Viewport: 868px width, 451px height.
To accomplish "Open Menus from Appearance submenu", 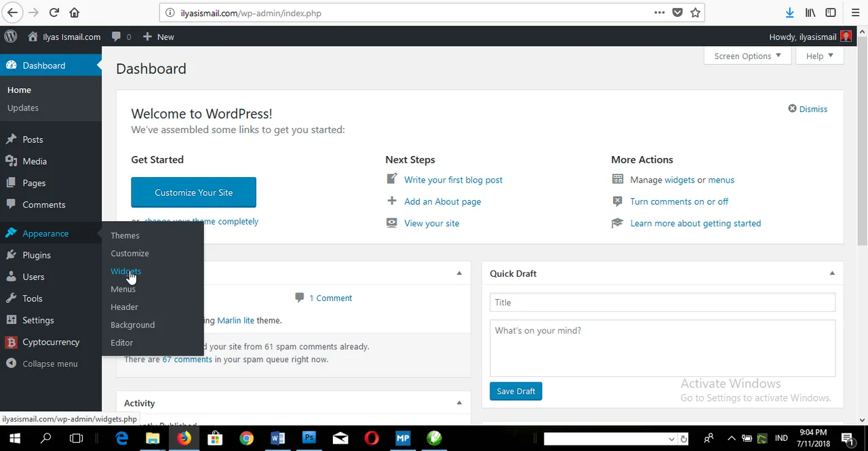I will point(123,289).
